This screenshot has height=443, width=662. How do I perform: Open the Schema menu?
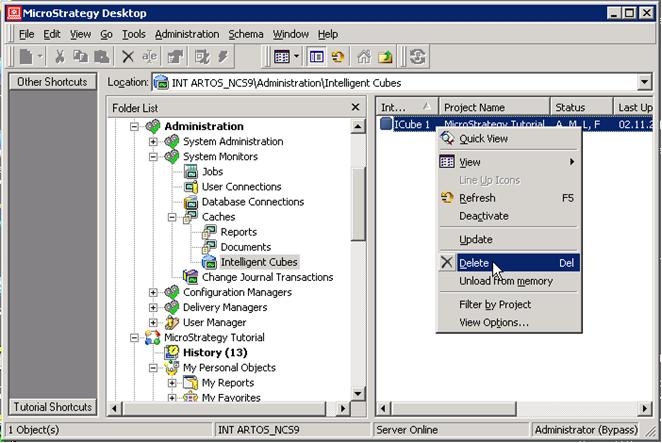[x=246, y=34]
